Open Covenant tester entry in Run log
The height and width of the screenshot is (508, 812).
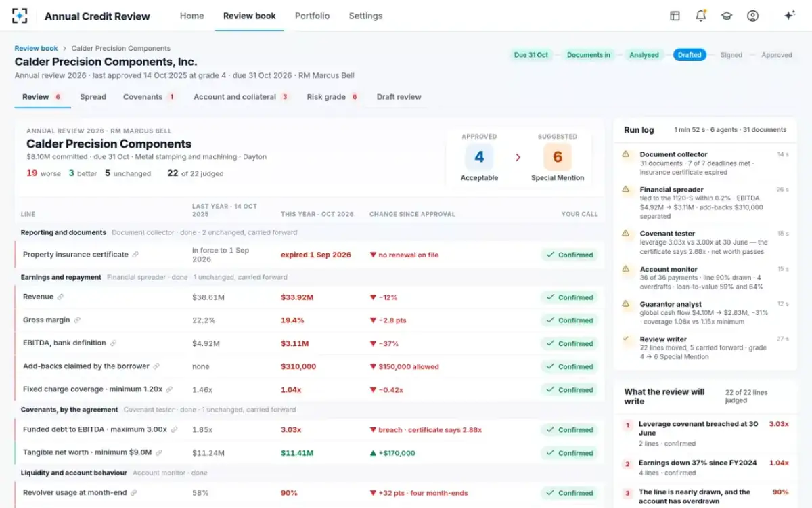coord(705,242)
